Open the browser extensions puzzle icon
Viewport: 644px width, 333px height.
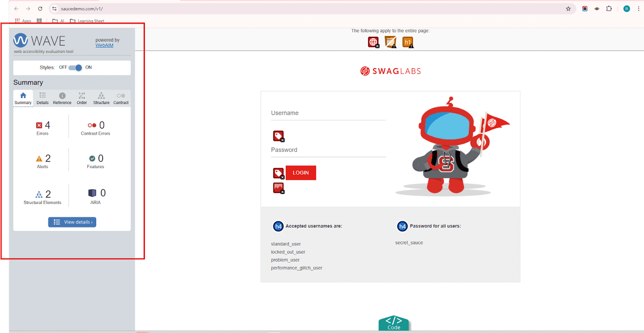[x=609, y=9]
